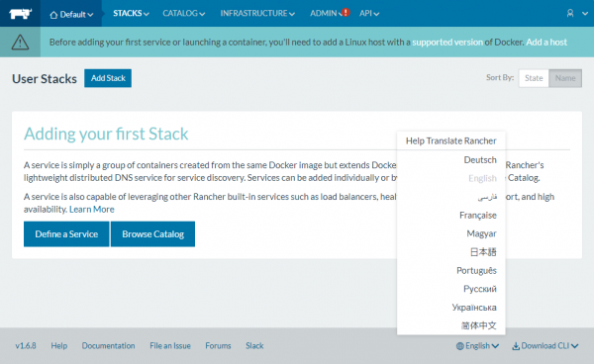Click the globe language icon in footer

460,346
